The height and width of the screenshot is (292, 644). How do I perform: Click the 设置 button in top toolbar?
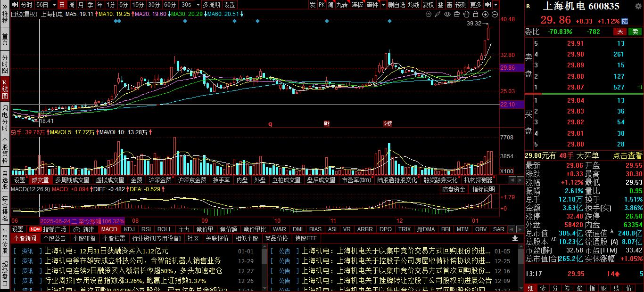pos(230,5)
